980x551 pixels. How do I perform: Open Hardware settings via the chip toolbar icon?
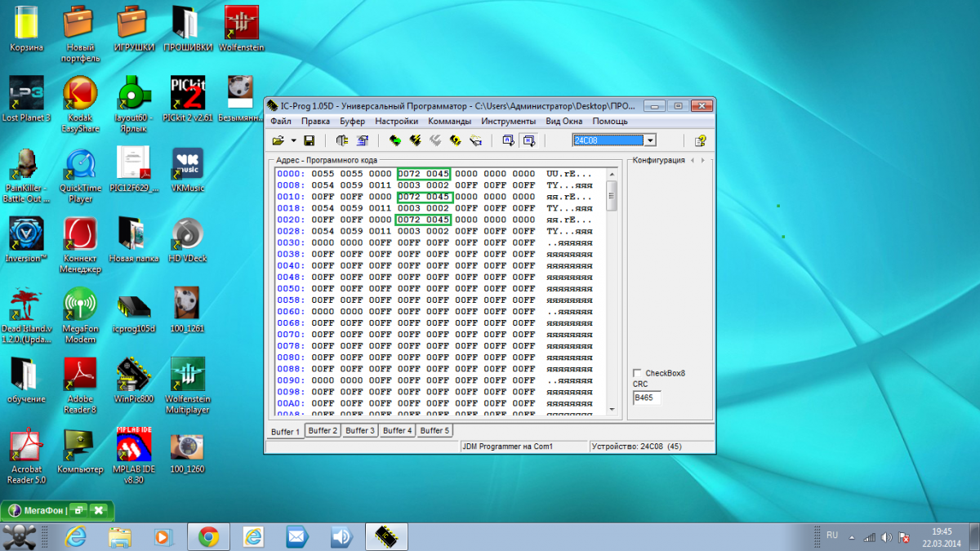[x=342, y=140]
